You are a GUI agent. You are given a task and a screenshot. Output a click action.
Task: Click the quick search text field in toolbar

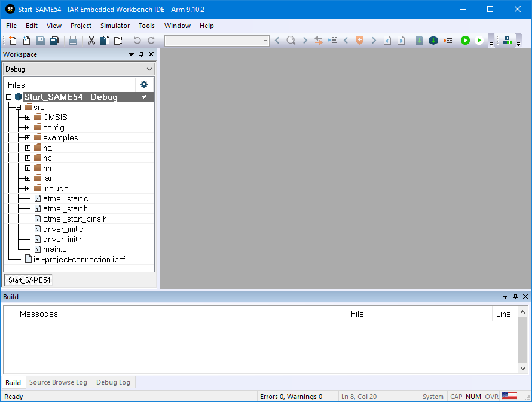[215, 41]
